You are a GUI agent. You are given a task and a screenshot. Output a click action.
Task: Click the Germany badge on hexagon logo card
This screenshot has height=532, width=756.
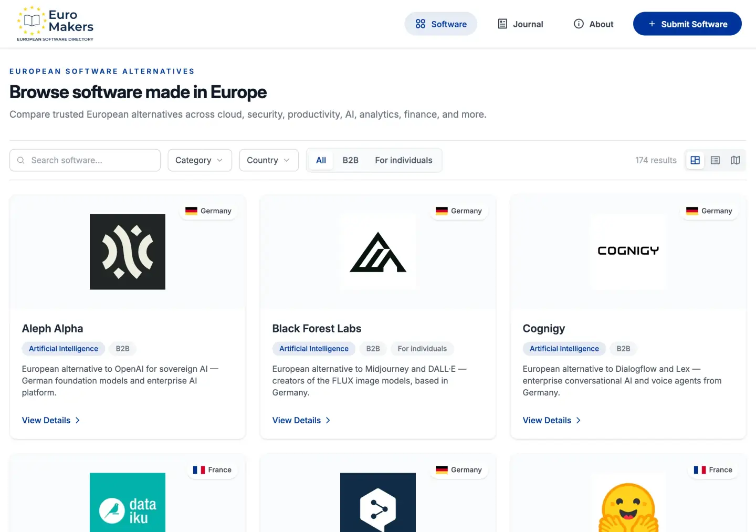(x=459, y=470)
